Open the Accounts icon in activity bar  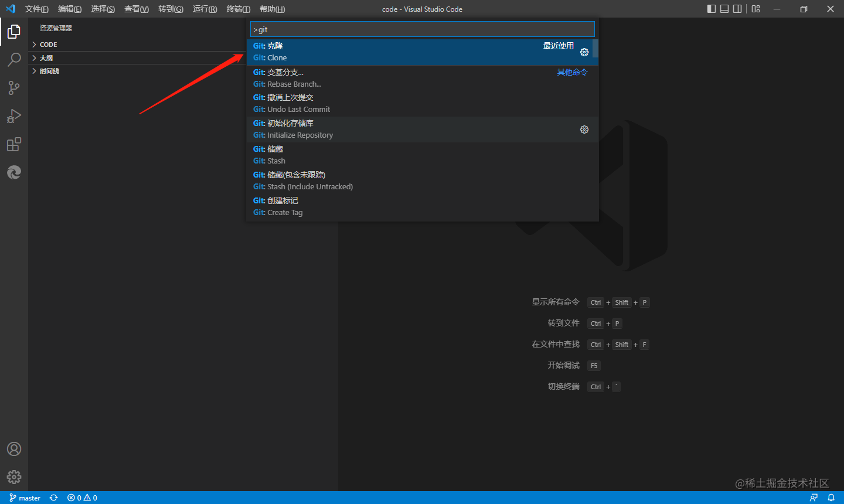(x=14, y=449)
